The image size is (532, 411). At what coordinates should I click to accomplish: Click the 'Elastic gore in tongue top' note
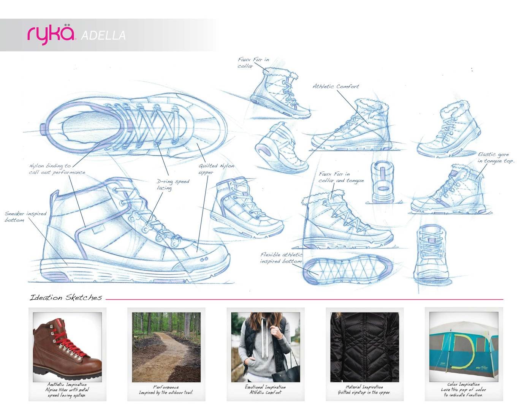495,158
